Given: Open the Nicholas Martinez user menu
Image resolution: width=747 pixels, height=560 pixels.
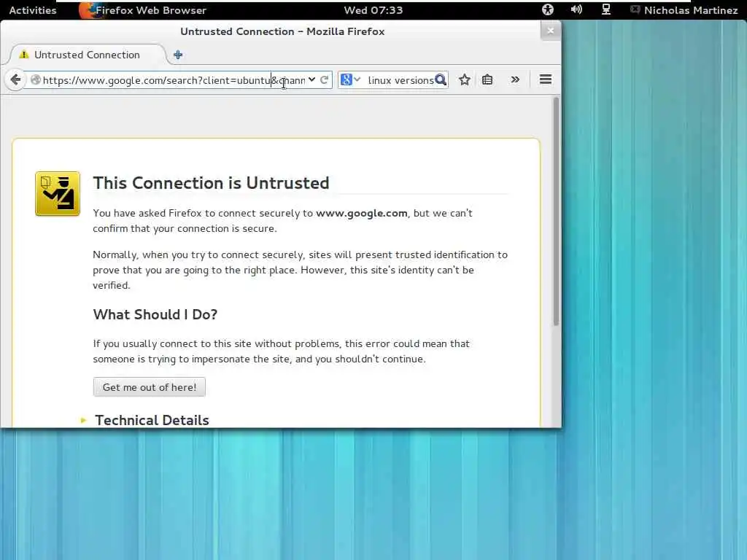Looking at the screenshot, I should pos(684,10).
